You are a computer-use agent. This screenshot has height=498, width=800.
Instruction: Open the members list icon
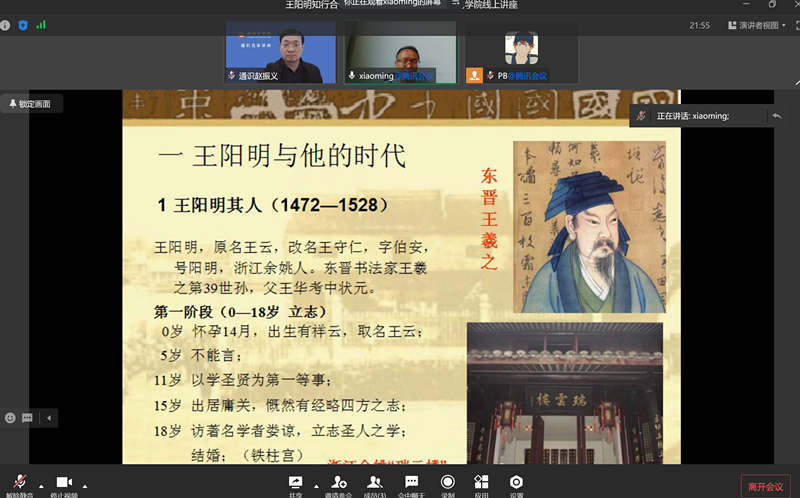tap(375, 482)
